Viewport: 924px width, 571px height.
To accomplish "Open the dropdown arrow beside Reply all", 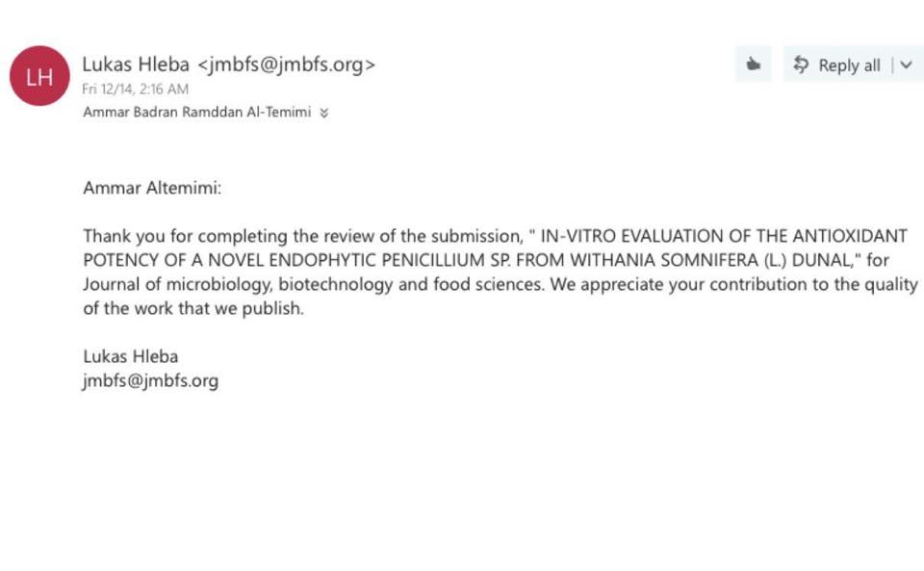I will coord(906,65).
